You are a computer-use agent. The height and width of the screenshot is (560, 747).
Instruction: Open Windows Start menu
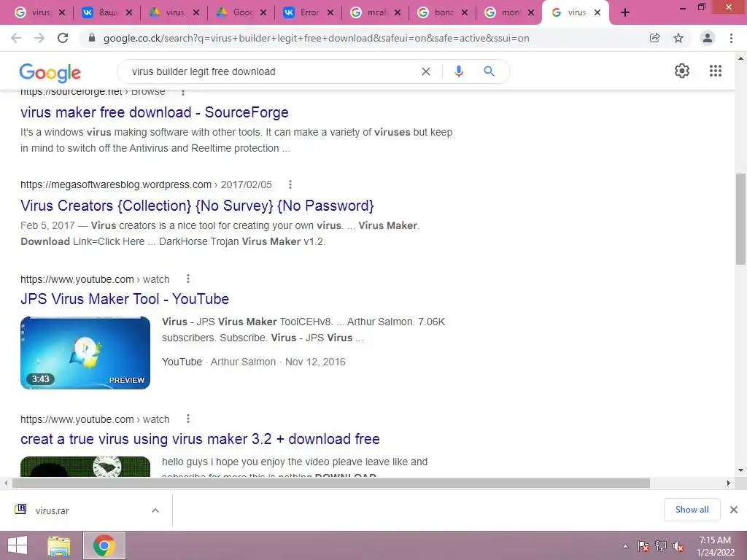pos(18,545)
